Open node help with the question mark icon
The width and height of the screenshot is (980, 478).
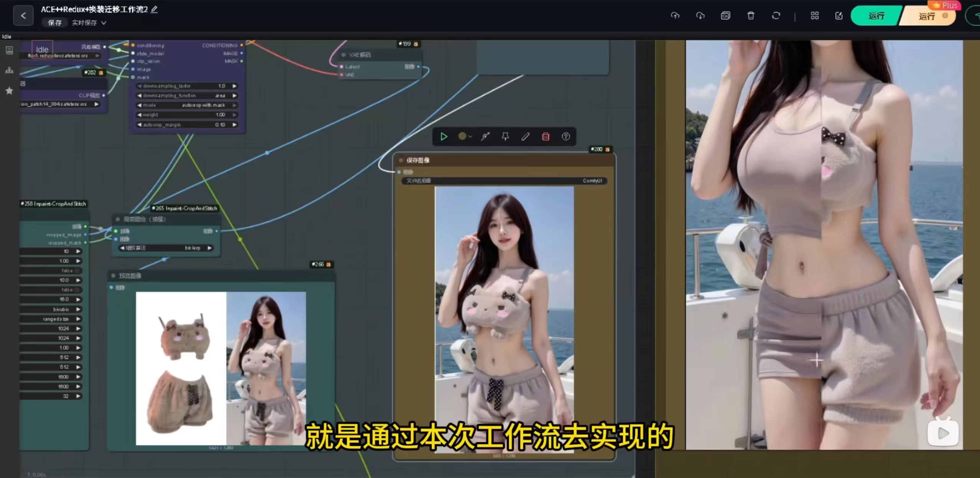pos(566,136)
